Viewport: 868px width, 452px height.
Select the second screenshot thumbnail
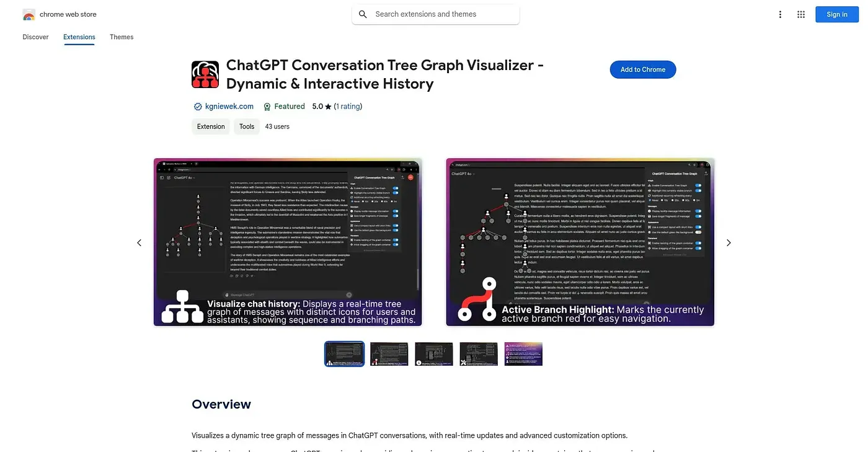[389, 354]
